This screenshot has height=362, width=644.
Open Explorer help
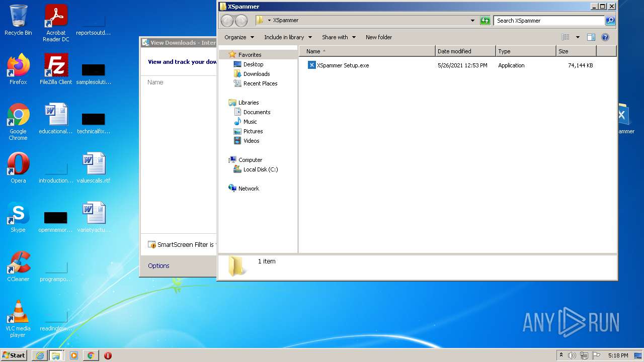coord(605,37)
